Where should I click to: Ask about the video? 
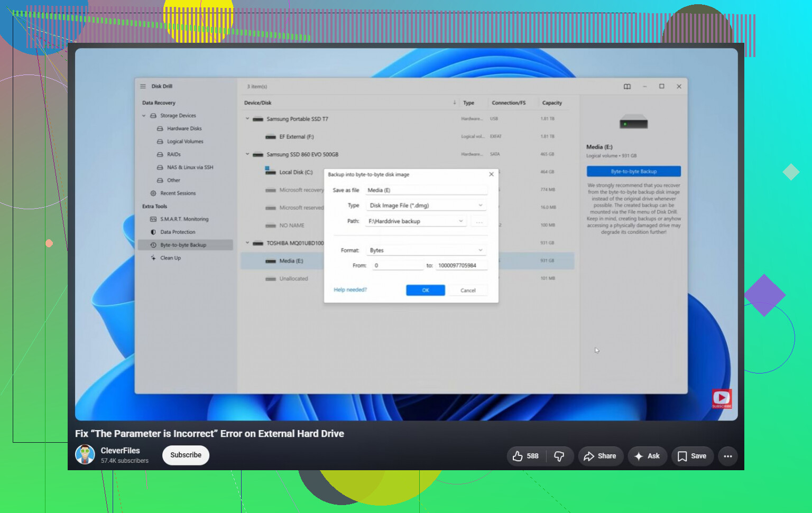647,456
